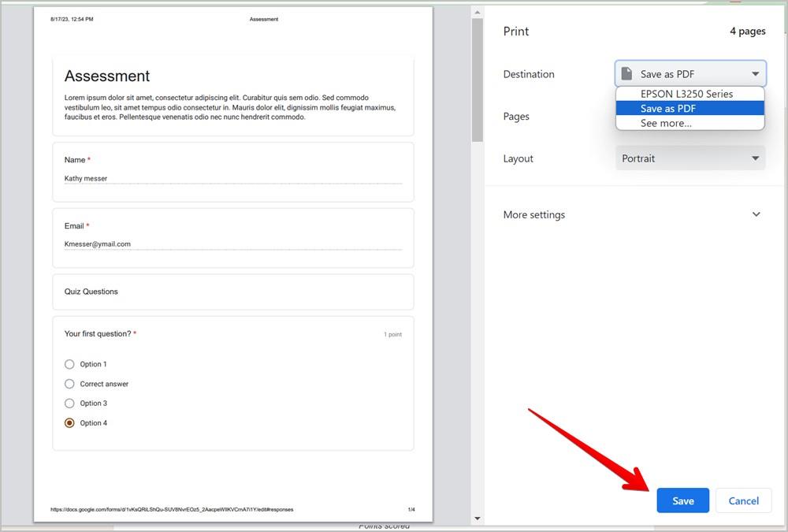
Task: Click the 8/17/23, 12:54 PM timestamp
Action: (x=72, y=19)
